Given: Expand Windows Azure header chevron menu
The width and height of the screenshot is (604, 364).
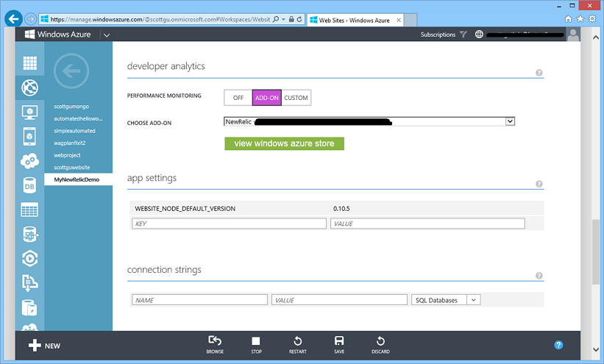Looking at the screenshot, I should coord(107,35).
